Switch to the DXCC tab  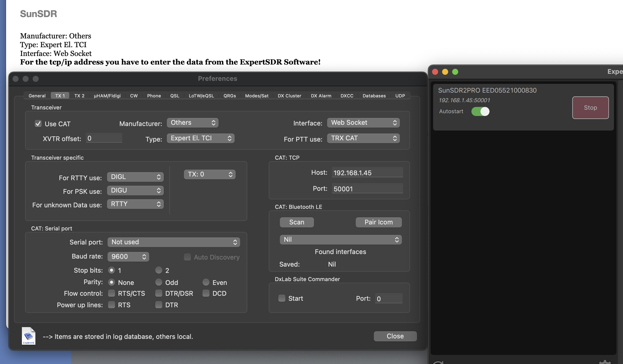(x=347, y=96)
